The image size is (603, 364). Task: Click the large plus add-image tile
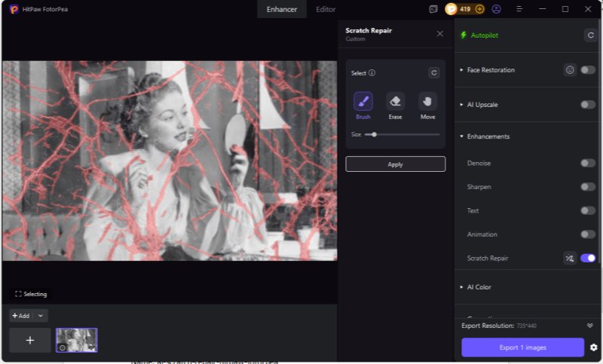[30, 340]
